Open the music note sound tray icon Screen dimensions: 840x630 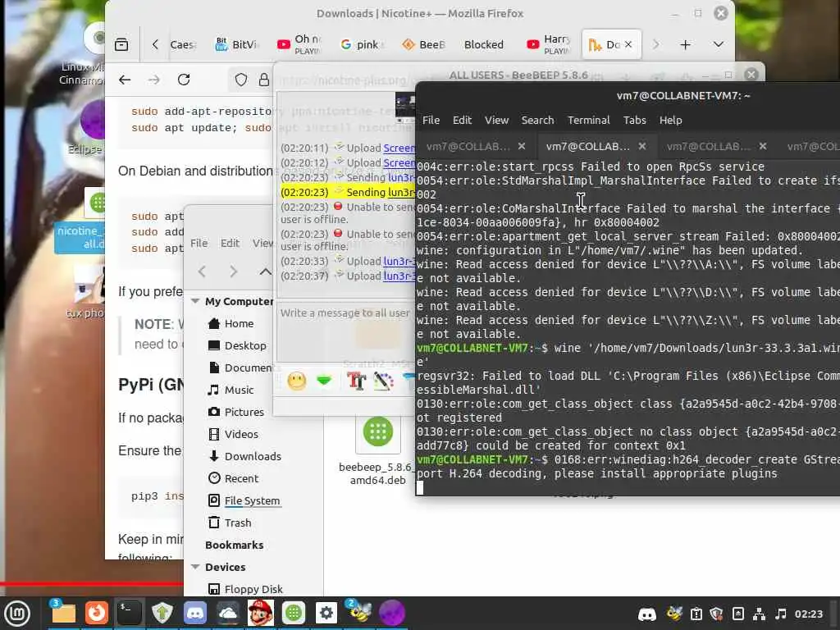(781, 614)
